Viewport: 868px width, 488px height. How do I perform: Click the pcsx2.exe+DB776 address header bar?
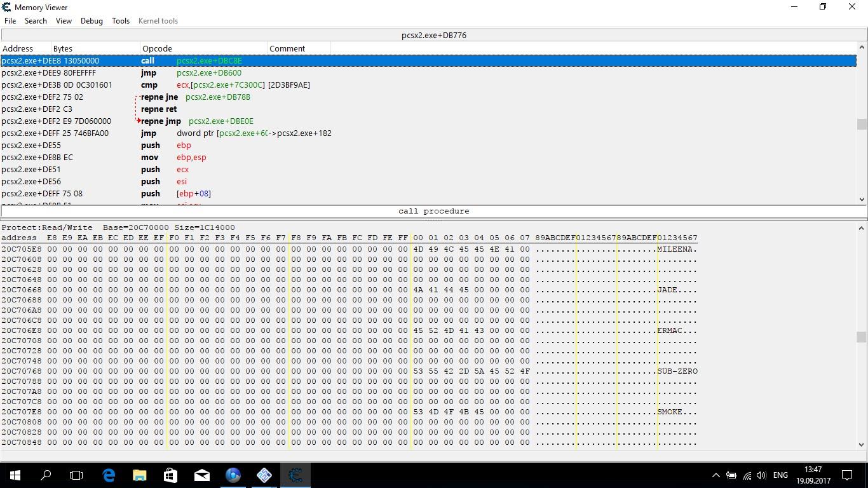(x=434, y=36)
